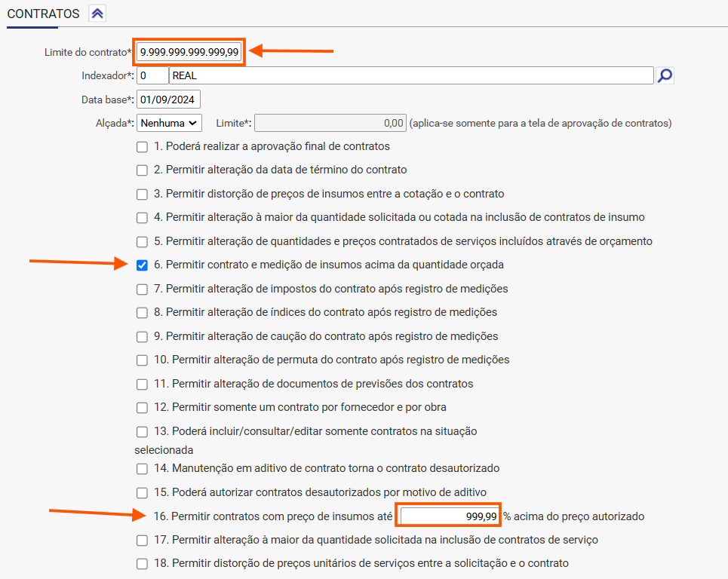Enable option 18 distorção preços unitários serviços

tap(142, 564)
